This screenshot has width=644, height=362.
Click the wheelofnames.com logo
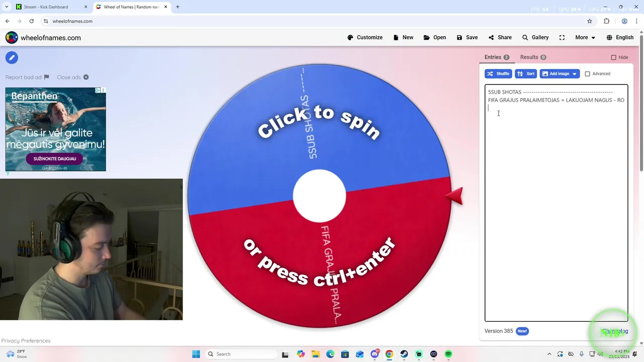(x=43, y=38)
